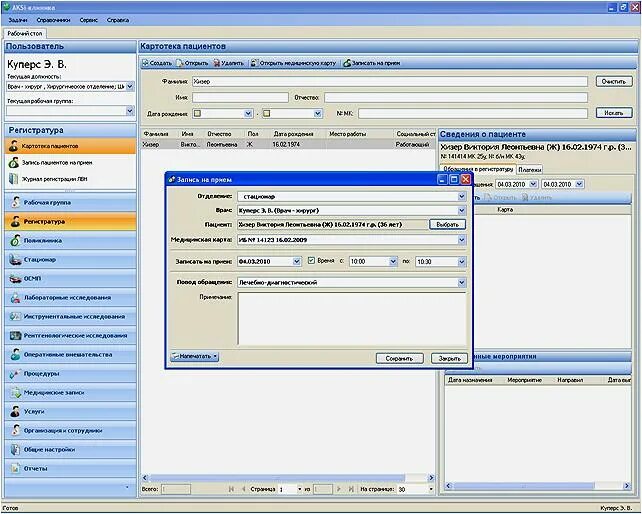
Task: Select Рабочая группа section
Action: pos(70,202)
